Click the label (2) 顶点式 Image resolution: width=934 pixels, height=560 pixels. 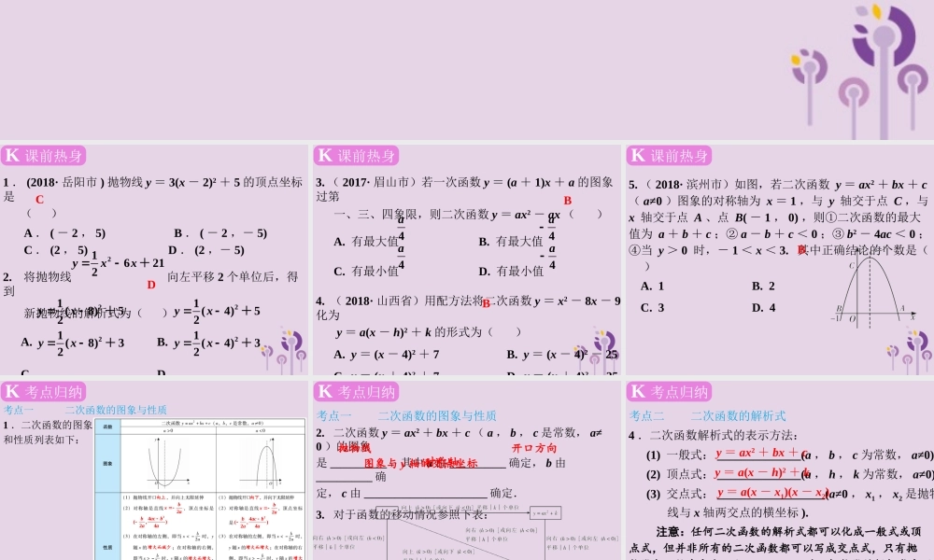click(676, 474)
